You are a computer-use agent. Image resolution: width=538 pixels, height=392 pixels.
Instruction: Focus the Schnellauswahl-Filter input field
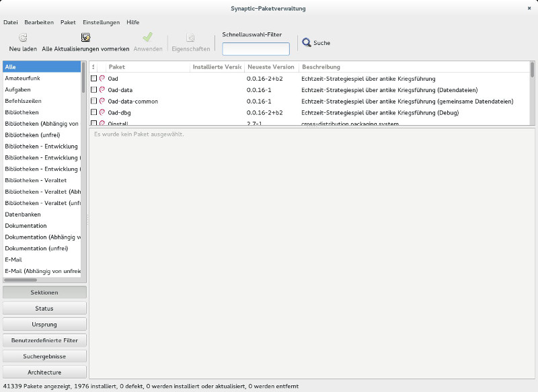256,48
